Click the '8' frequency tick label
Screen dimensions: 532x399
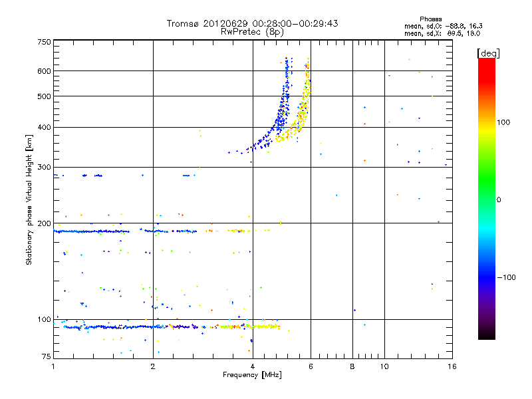coord(352,366)
